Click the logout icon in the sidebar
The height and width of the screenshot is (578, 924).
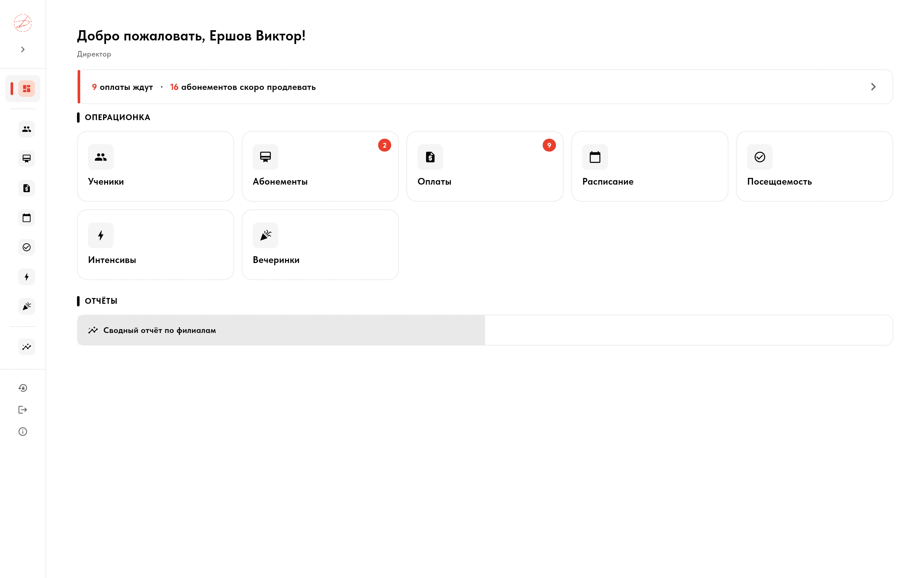(22, 410)
